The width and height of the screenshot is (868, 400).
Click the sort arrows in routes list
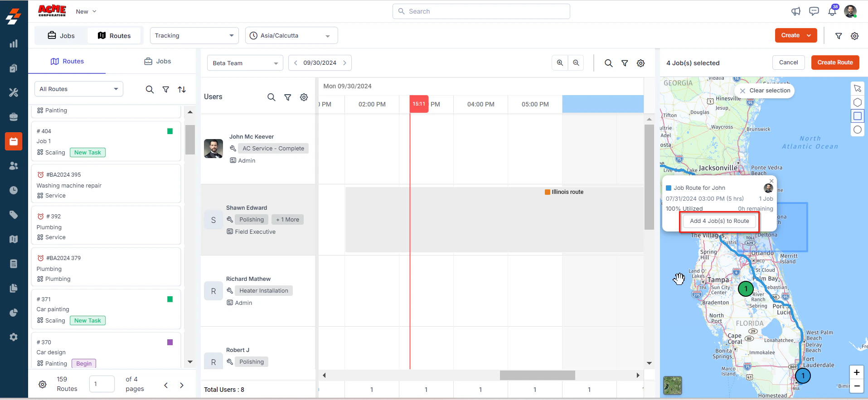(182, 90)
